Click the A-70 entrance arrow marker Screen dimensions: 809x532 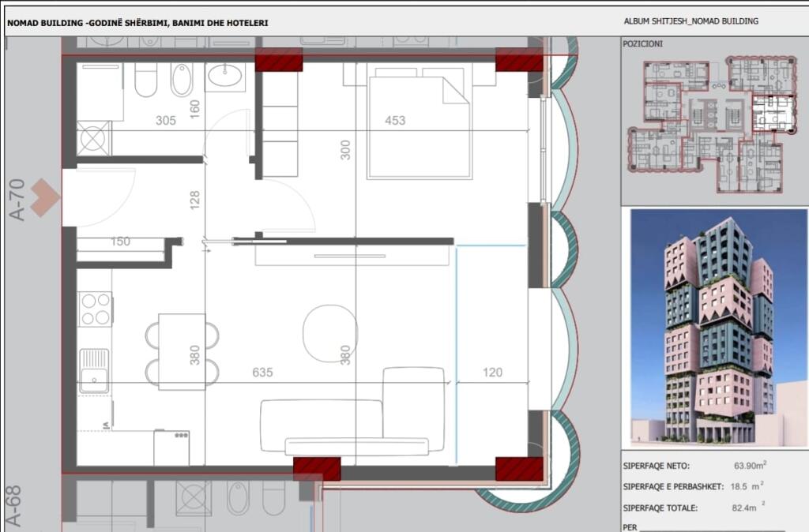[46, 197]
